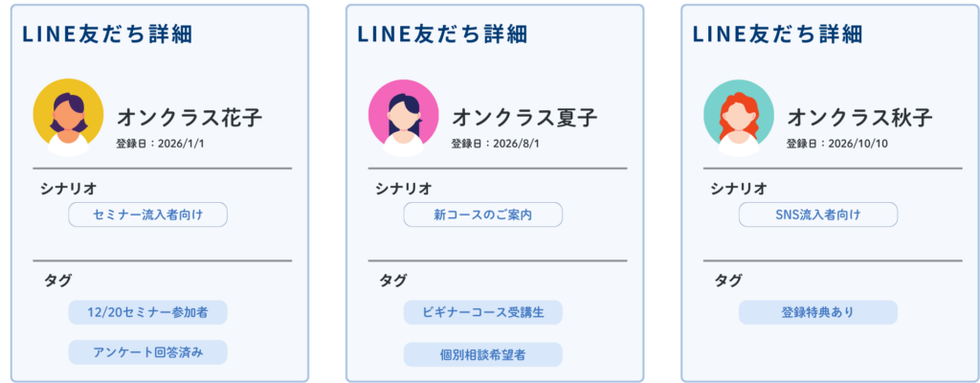Click the 個別相談希望者 tag
This screenshot has width=980, height=383.
point(482,354)
